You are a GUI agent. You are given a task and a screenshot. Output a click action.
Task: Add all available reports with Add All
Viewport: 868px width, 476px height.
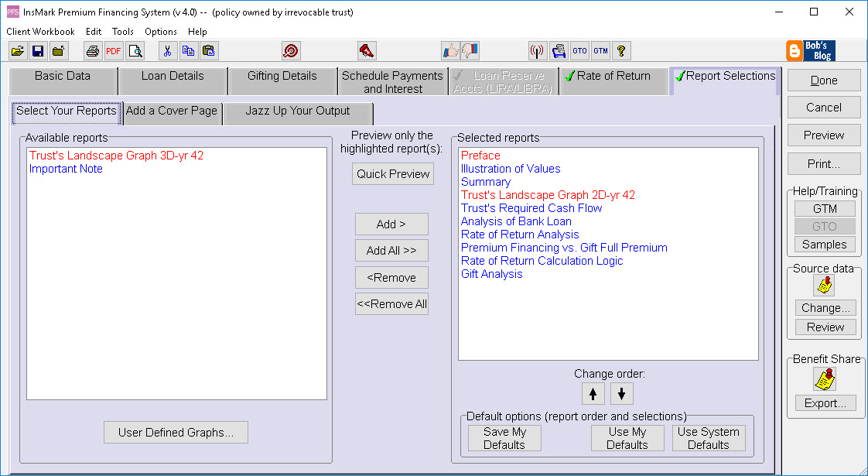click(391, 251)
